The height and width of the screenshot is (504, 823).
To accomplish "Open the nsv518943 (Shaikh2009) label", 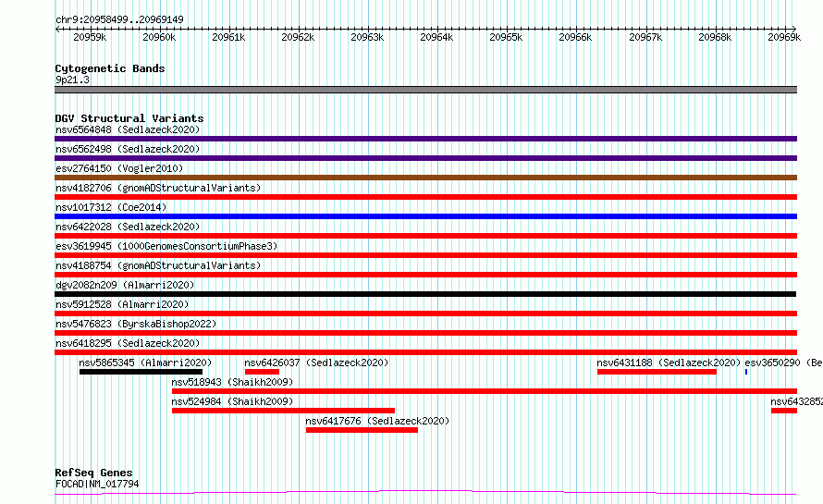I will 232,382.
